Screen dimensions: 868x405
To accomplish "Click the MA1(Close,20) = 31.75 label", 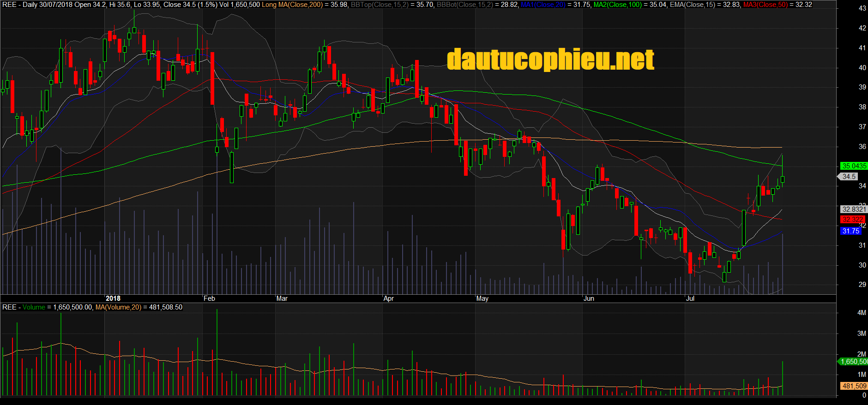I will pos(556,5).
